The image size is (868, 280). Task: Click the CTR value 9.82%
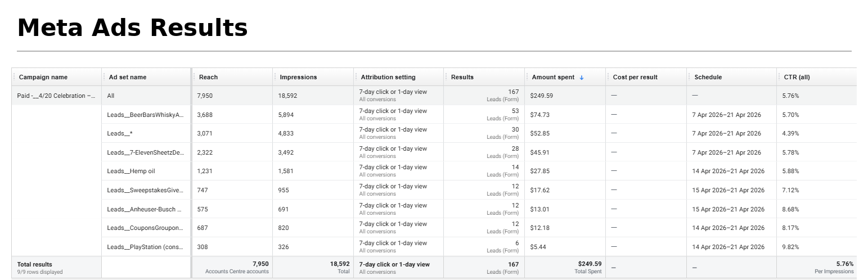(790, 247)
